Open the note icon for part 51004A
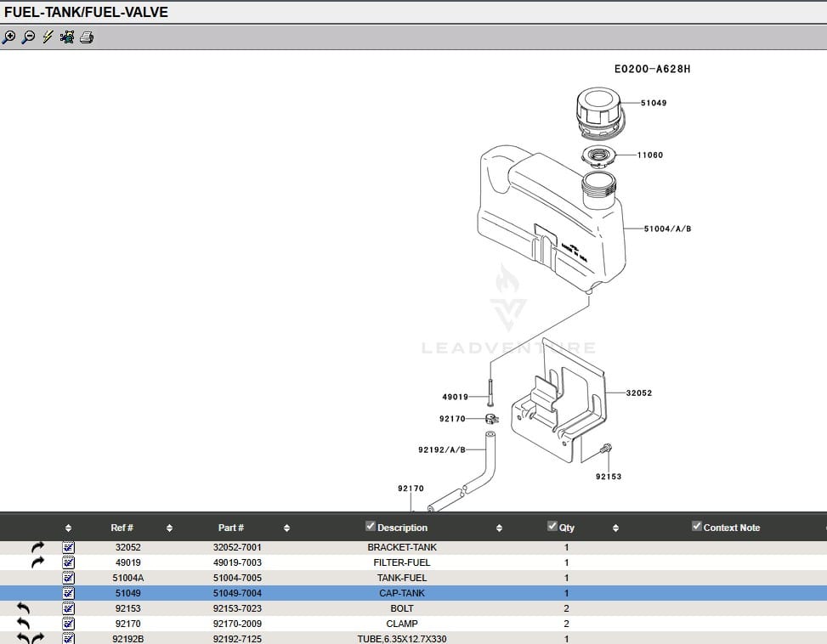827x644 pixels. (x=69, y=578)
